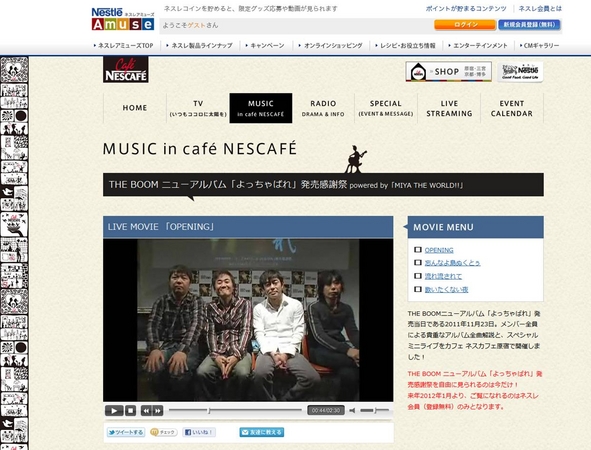The height and width of the screenshot is (450, 591).
Task: Open the Nestlé Good Food Good Life banner
Action: (x=520, y=72)
